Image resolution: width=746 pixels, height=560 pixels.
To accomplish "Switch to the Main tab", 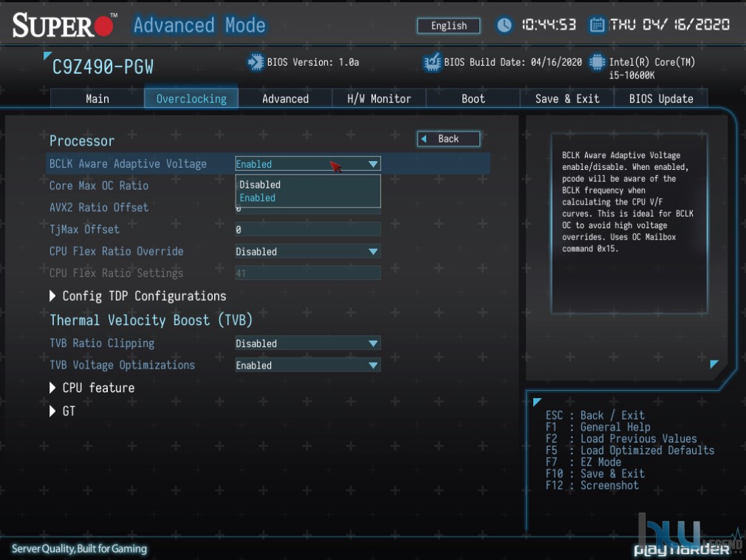I will coord(97,98).
